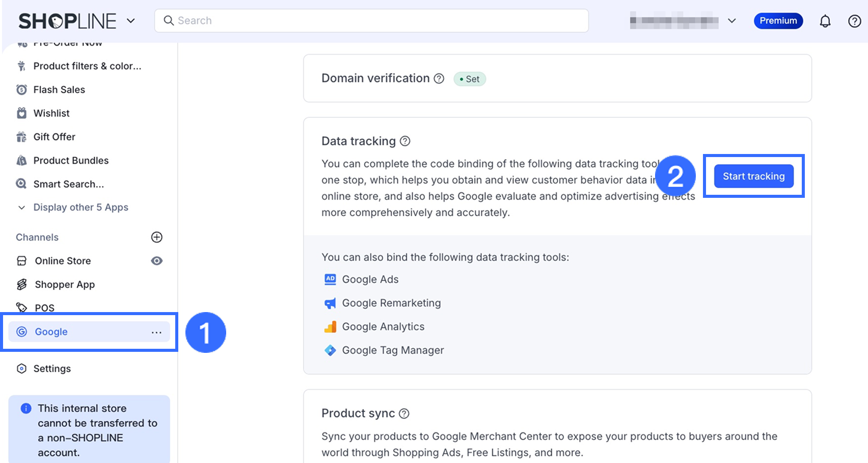The image size is (868, 463).
Task: Open the SHOPLINE logo dropdown arrow
Action: pyautogui.click(x=131, y=21)
